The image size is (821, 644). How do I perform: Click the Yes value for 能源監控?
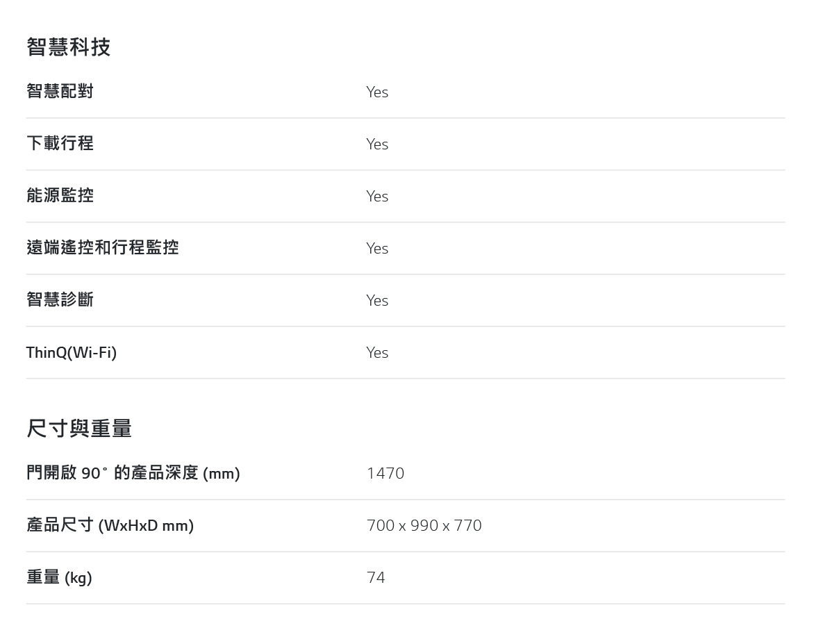(x=377, y=197)
